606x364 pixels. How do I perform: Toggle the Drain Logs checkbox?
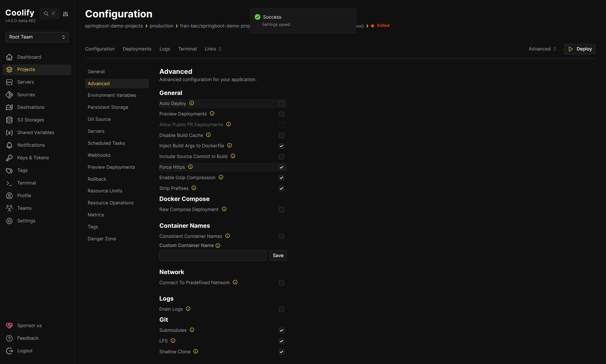click(x=281, y=309)
